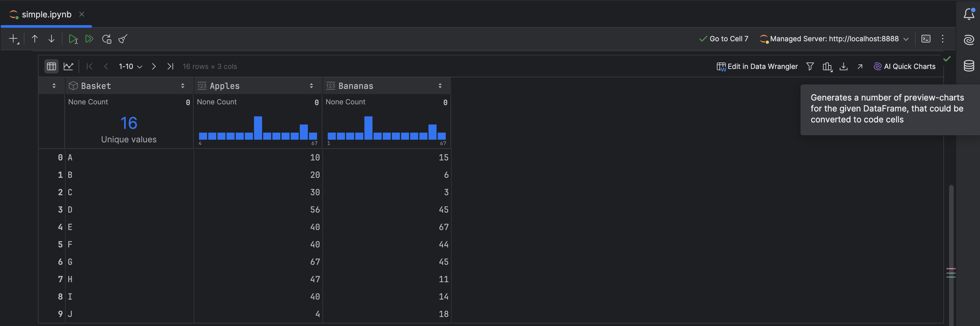Expand the add cell plus dropdown
The width and height of the screenshot is (980, 326).
14,39
